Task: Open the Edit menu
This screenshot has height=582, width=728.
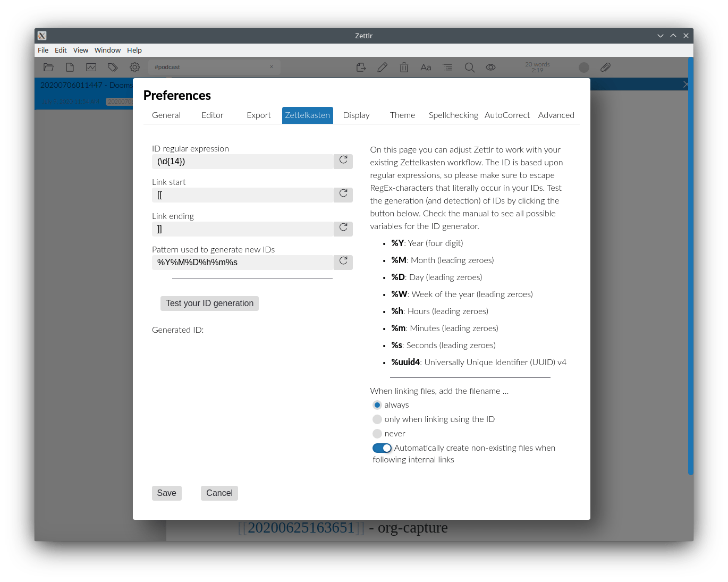Action: (x=61, y=50)
